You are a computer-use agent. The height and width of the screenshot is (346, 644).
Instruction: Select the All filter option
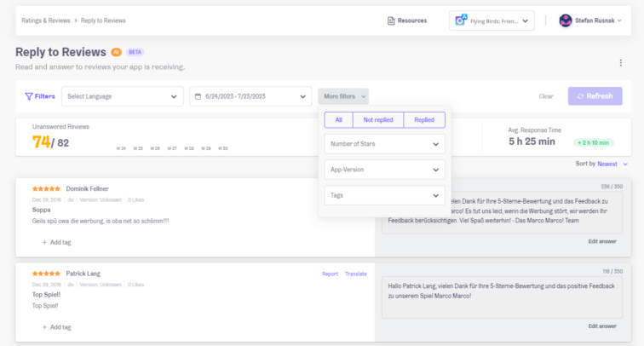pos(338,120)
